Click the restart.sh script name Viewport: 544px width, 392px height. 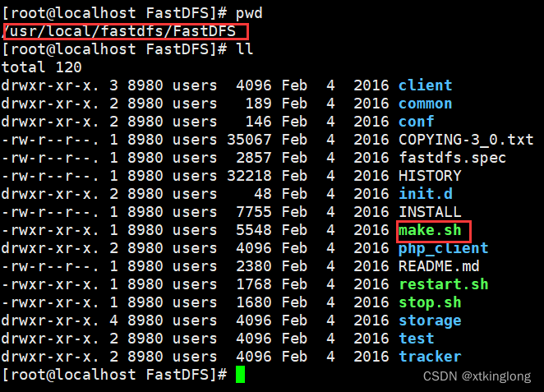[x=444, y=284]
